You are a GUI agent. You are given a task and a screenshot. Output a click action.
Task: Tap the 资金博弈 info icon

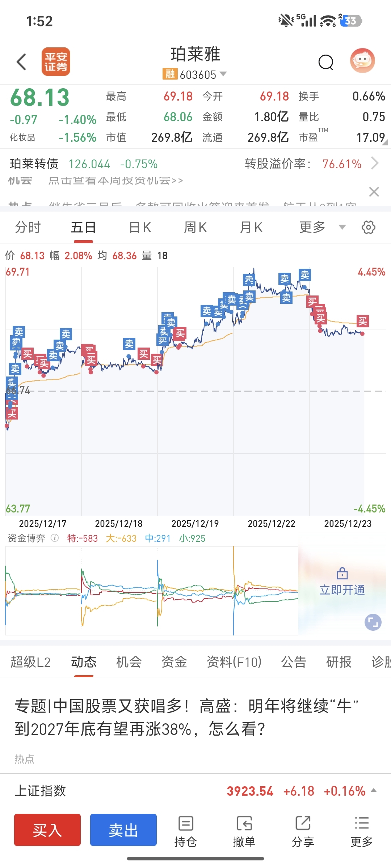click(55, 538)
